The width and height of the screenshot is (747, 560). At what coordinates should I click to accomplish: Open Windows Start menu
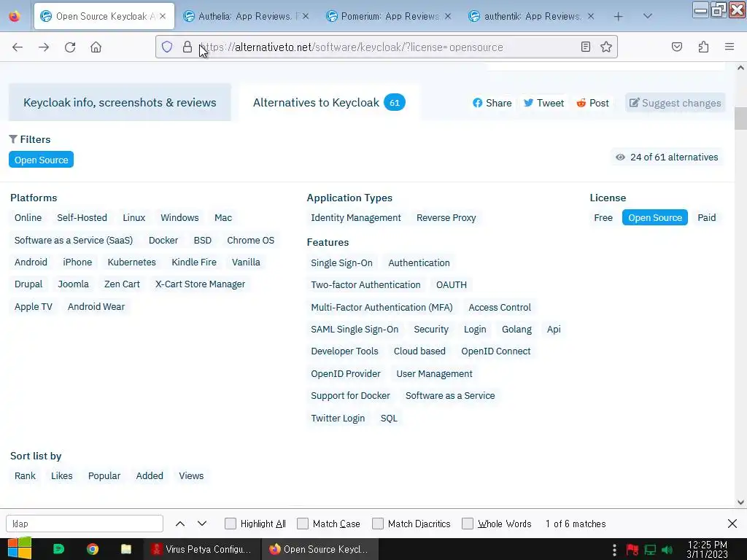[19, 548]
